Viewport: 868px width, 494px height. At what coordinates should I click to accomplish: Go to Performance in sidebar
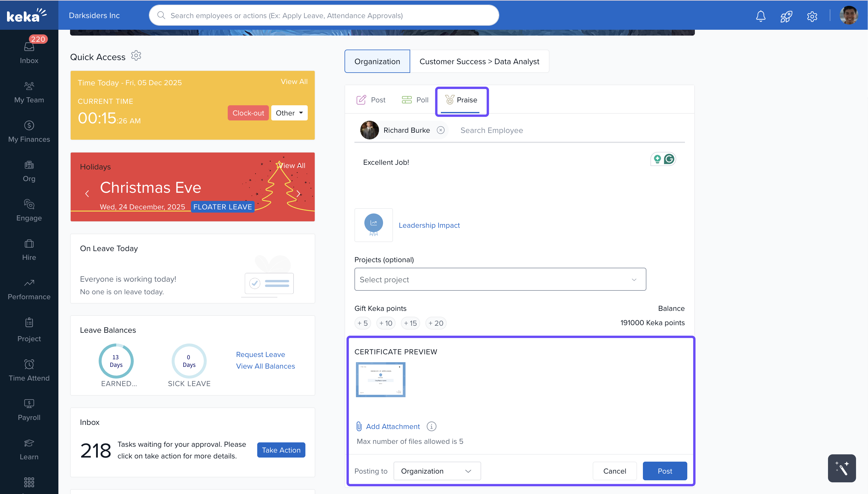coord(29,289)
